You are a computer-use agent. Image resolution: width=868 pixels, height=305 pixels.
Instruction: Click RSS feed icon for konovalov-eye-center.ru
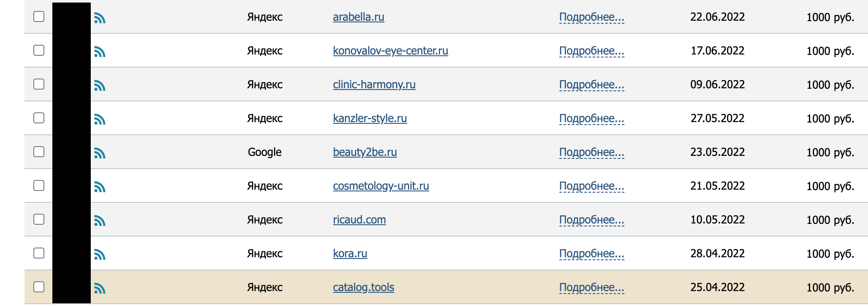coord(100,52)
